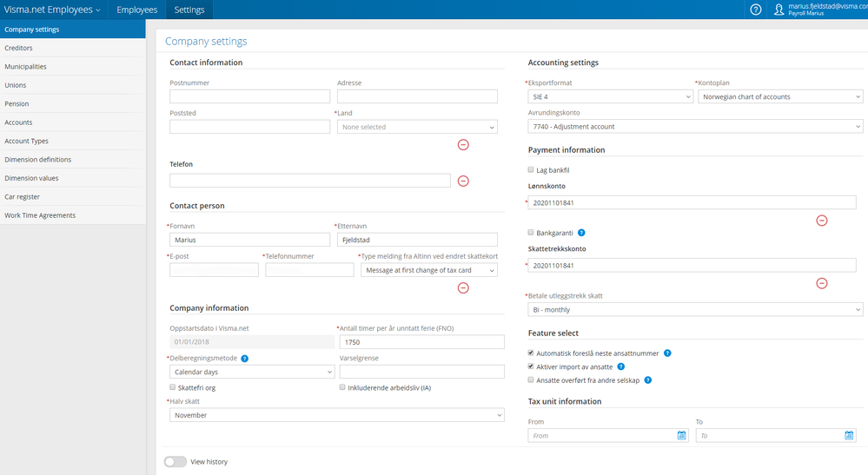Toggle the View history switch
This screenshot has height=475, width=868.
176,462
